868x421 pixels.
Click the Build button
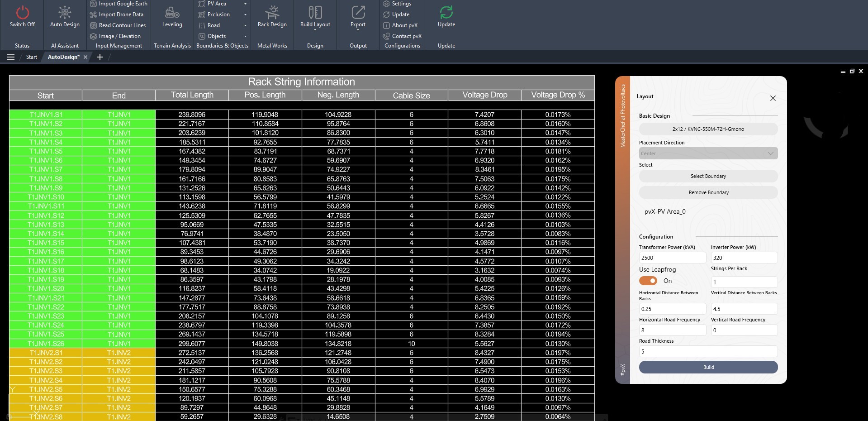coord(708,367)
